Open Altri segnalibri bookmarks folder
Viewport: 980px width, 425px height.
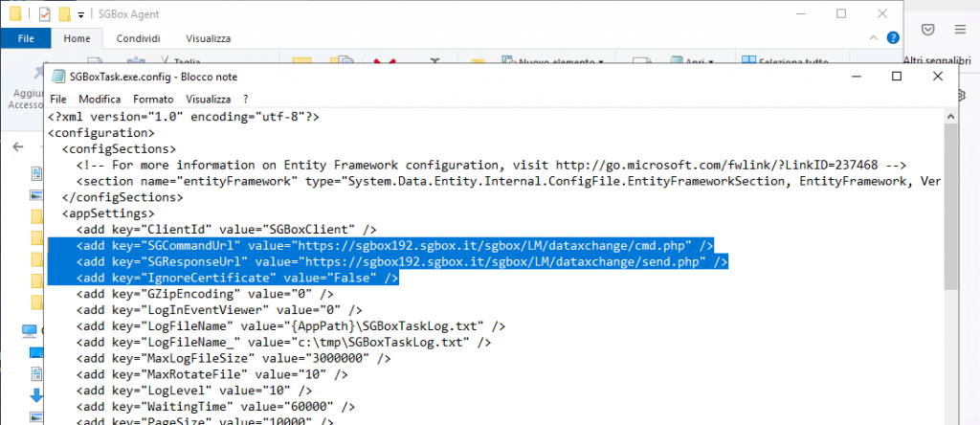pyautogui.click(x=937, y=61)
